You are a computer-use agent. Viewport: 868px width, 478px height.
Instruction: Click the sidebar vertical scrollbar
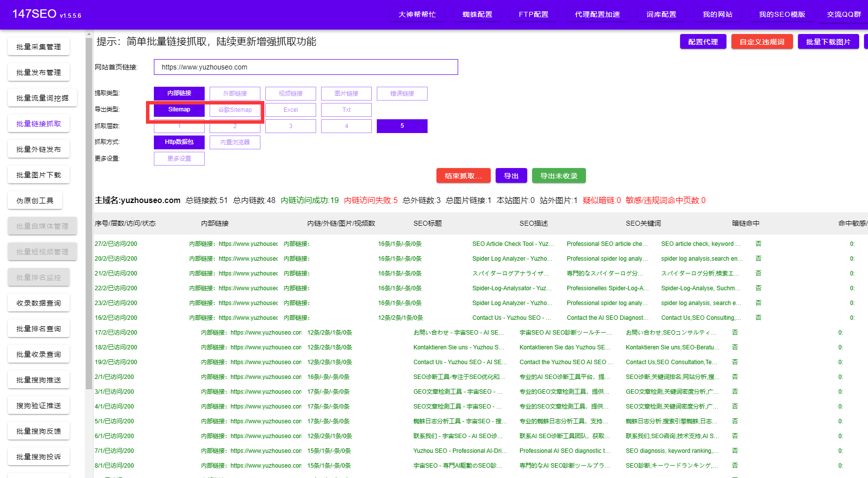[89, 246]
